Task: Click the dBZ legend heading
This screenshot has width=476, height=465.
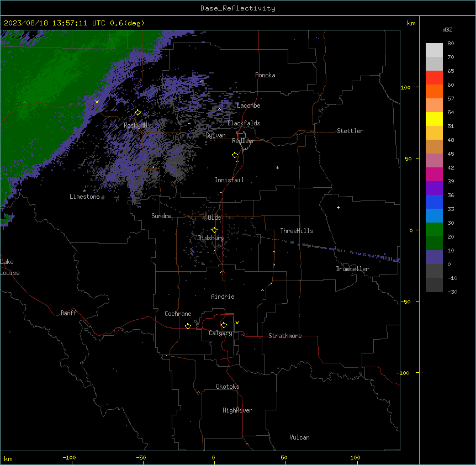Action: [447, 29]
